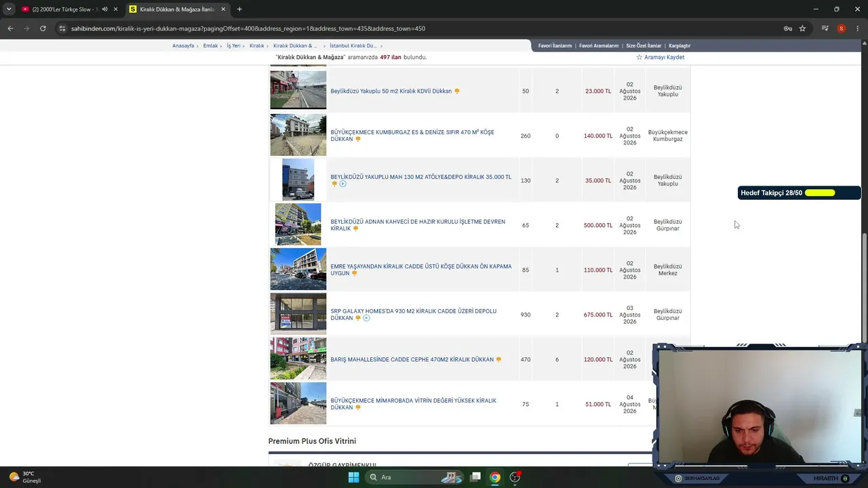868x488 pixels.
Task: Reload the page with the refresh icon
Action: [43, 28]
